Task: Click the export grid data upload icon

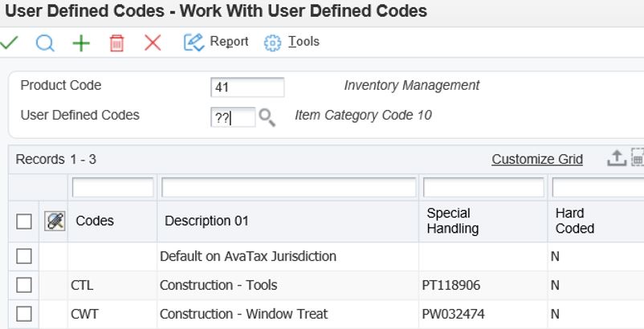Action: (x=616, y=158)
